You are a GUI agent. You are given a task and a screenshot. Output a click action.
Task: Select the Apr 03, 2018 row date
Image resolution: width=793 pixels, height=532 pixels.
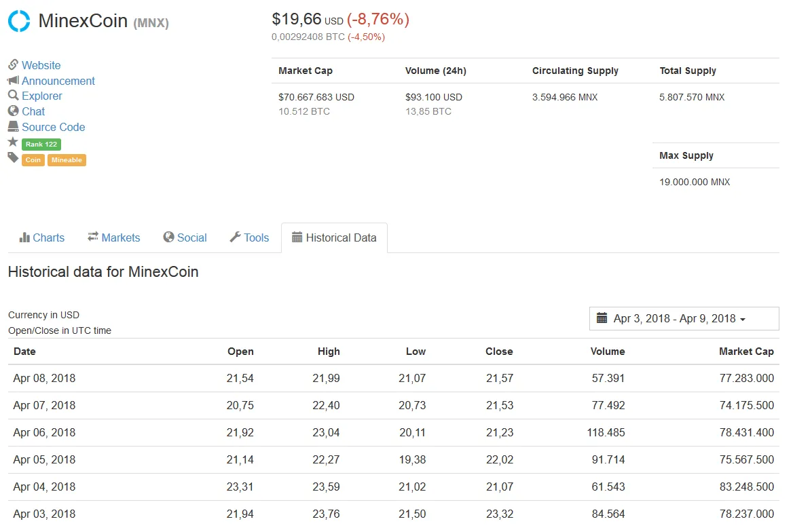tap(45, 514)
